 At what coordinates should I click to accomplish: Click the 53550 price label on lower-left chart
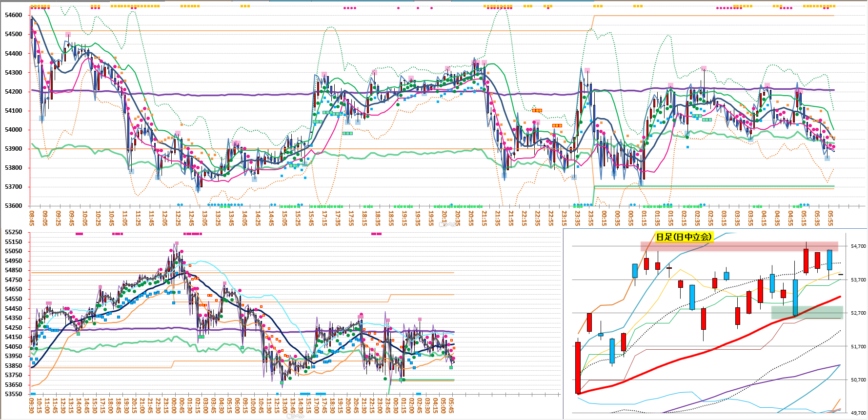click(14, 394)
